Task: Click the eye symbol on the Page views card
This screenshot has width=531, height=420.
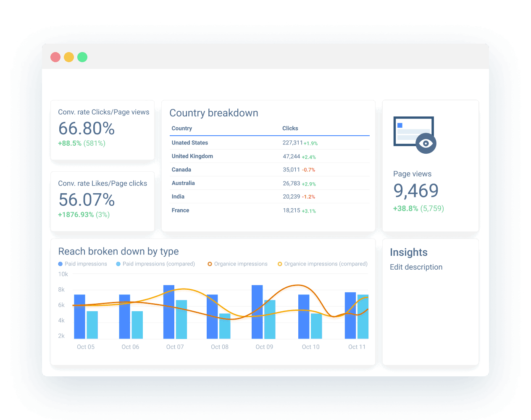Action: (426, 143)
